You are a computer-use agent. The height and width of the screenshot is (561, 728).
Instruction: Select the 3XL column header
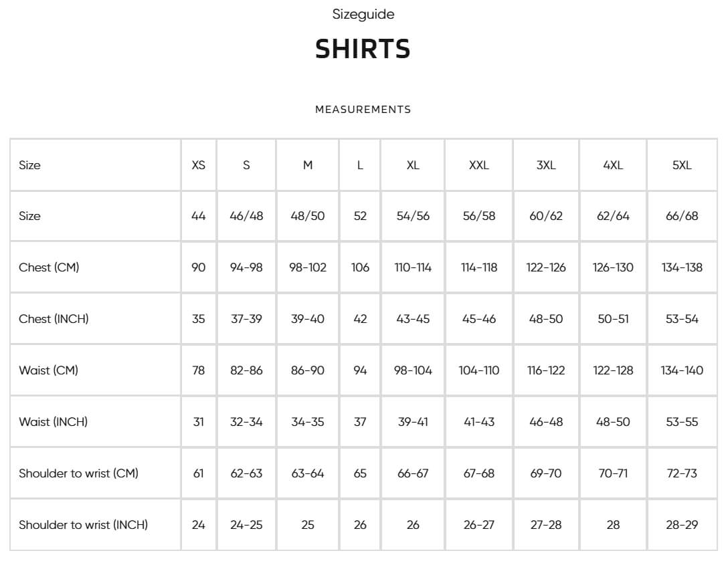pyautogui.click(x=546, y=165)
